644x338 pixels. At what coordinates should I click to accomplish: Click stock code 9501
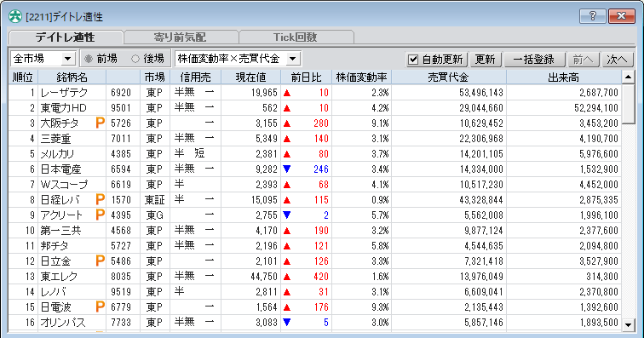click(x=121, y=108)
